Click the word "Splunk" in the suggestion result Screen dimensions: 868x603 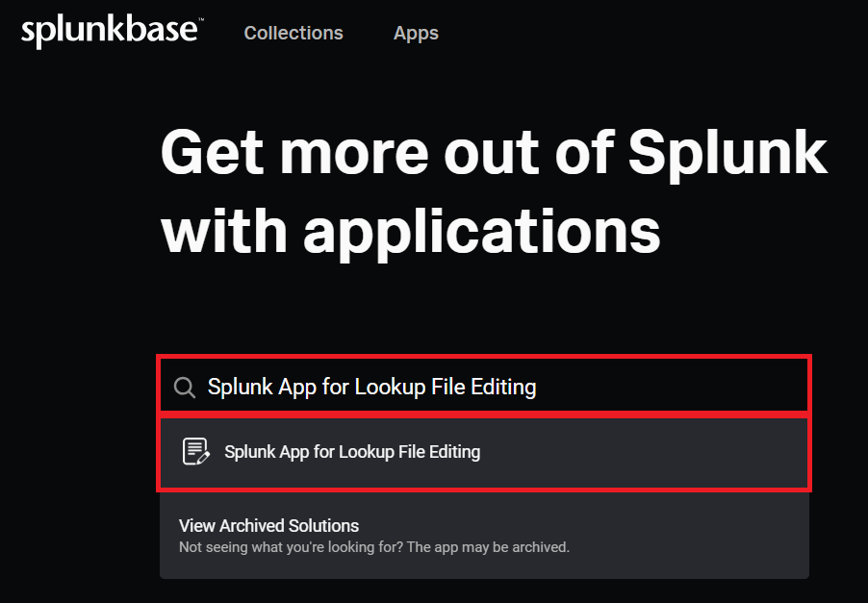tap(246, 451)
